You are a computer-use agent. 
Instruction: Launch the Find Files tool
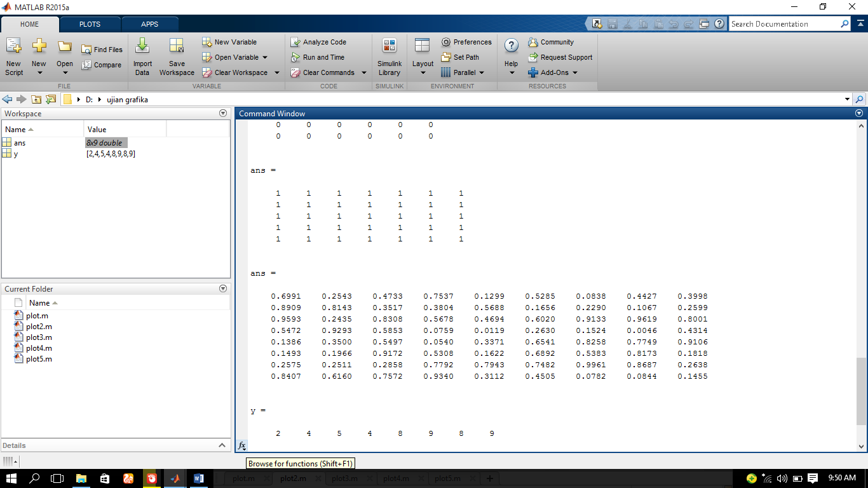tap(102, 50)
